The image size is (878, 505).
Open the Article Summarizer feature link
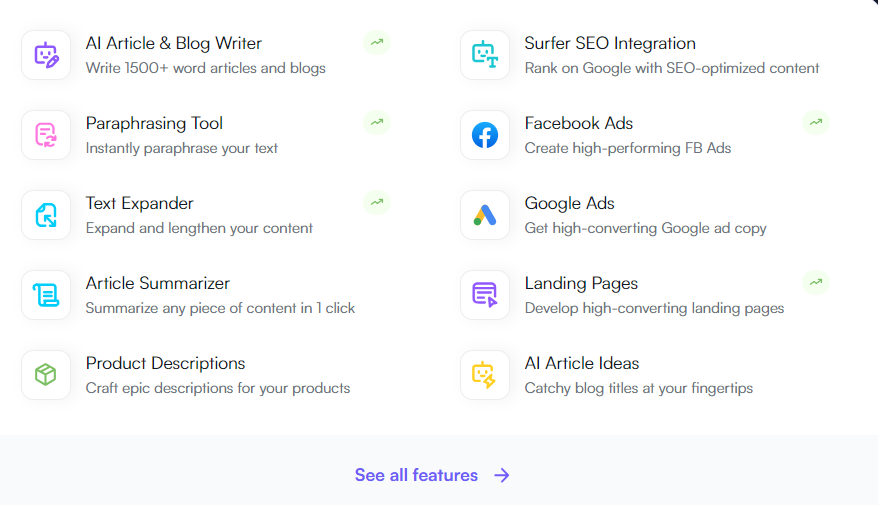point(206,295)
